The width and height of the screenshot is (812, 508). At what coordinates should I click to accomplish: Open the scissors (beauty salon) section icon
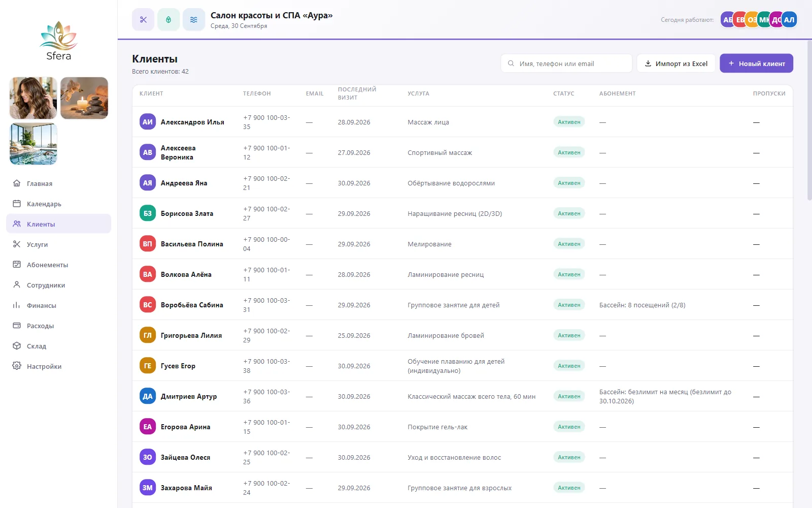point(143,20)
